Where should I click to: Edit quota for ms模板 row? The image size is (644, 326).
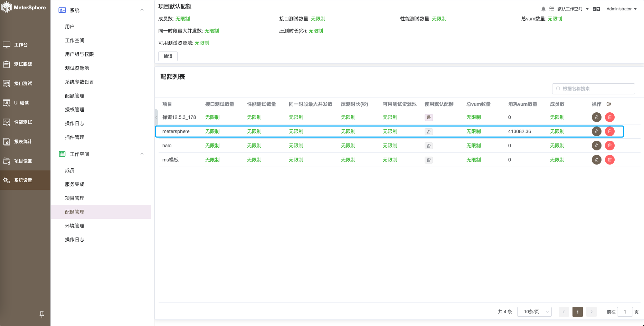(x=597, y=160)
